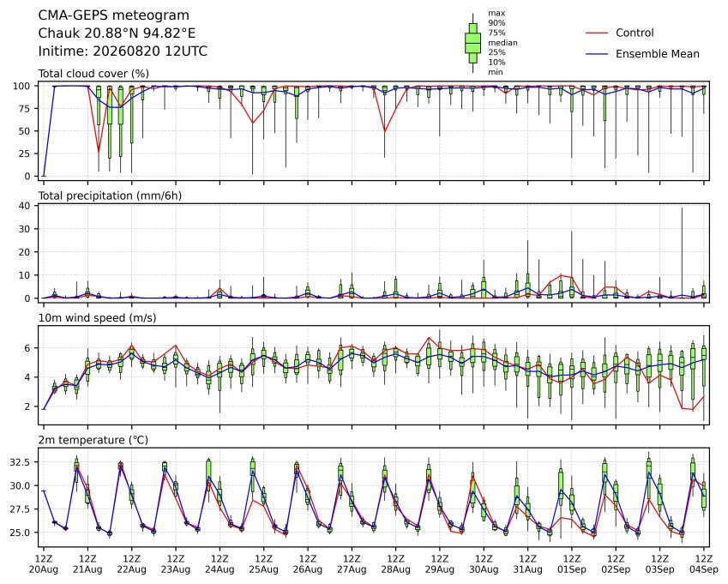The width and height of the screenshot is (728, 584).
Task: Click the 12Z 28Aug time axis label
Action: 395,564
